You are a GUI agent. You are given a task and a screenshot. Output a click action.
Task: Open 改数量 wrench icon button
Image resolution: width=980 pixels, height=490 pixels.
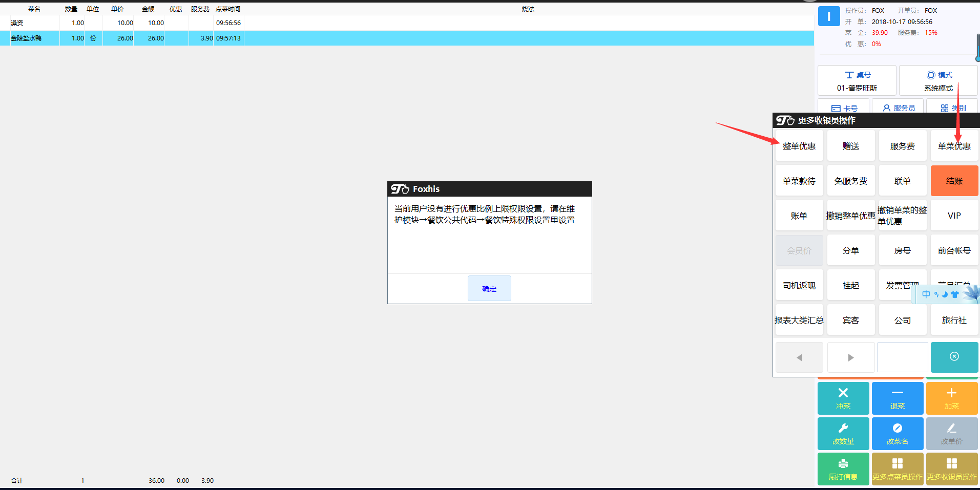(843, 434)
